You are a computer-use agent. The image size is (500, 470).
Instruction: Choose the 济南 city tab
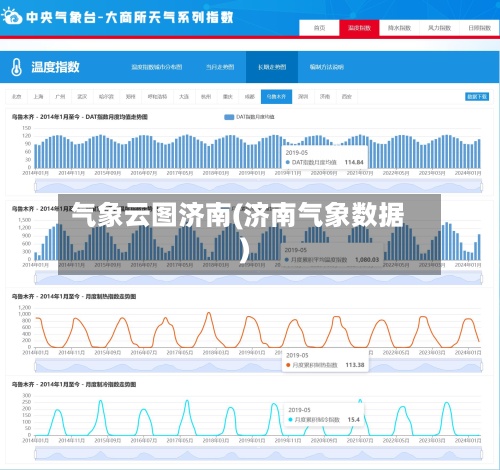click(x=325, y=97)
